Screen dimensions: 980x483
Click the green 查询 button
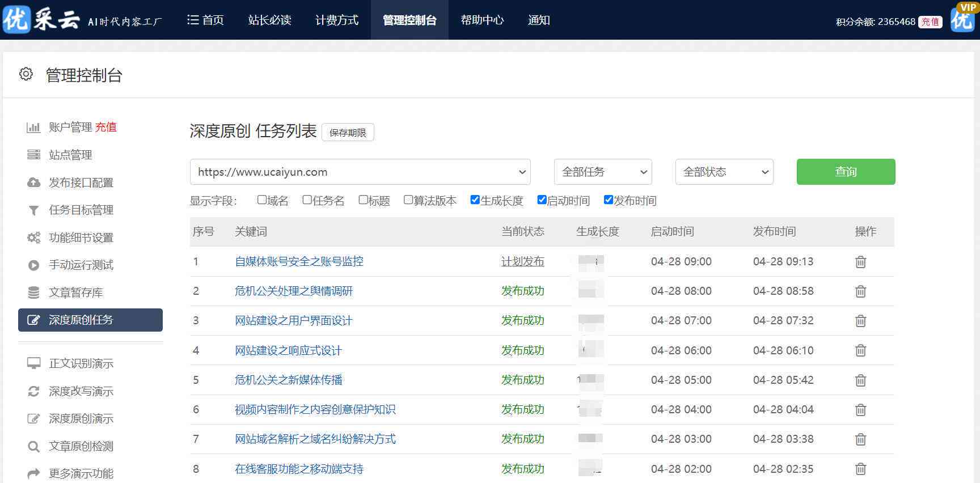[846, 172]
